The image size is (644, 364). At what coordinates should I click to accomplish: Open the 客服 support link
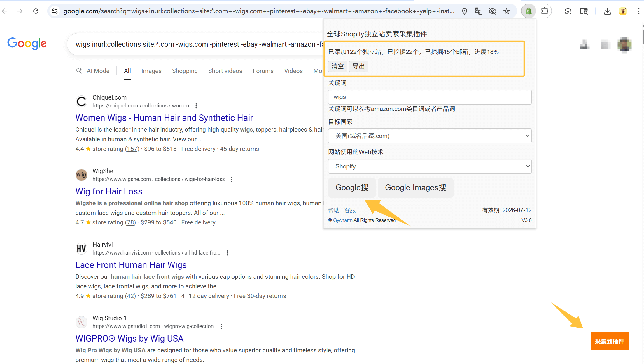[350, 210]
